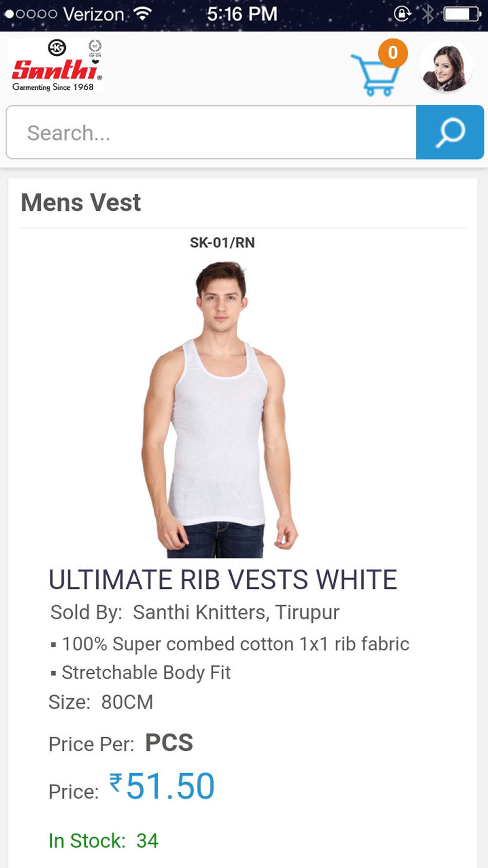The height and width of the screenshot is (868, 488).
Task: Tap the ₹51.50 price
Action: click(x=162, y=786)
